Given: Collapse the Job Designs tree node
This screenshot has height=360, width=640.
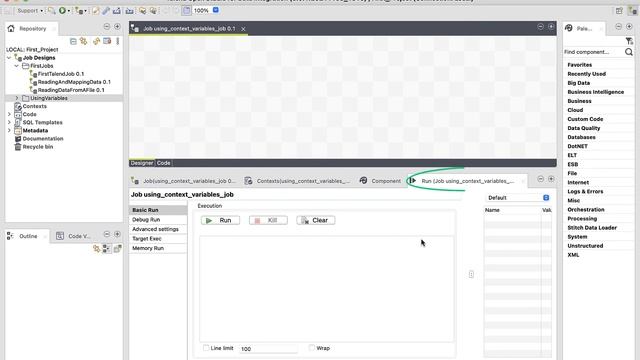Looking at the screenshot, I should click(9, 58).
